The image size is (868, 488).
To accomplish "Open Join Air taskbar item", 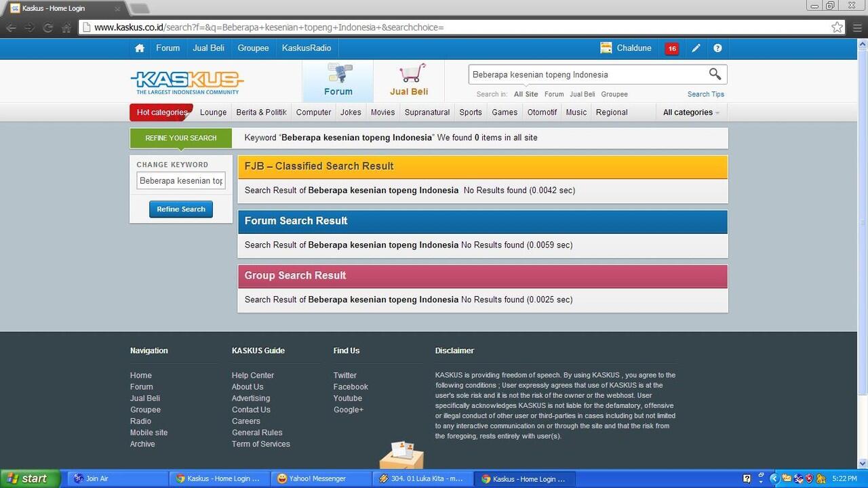I will pyautogui.click(x=117, y=479).
